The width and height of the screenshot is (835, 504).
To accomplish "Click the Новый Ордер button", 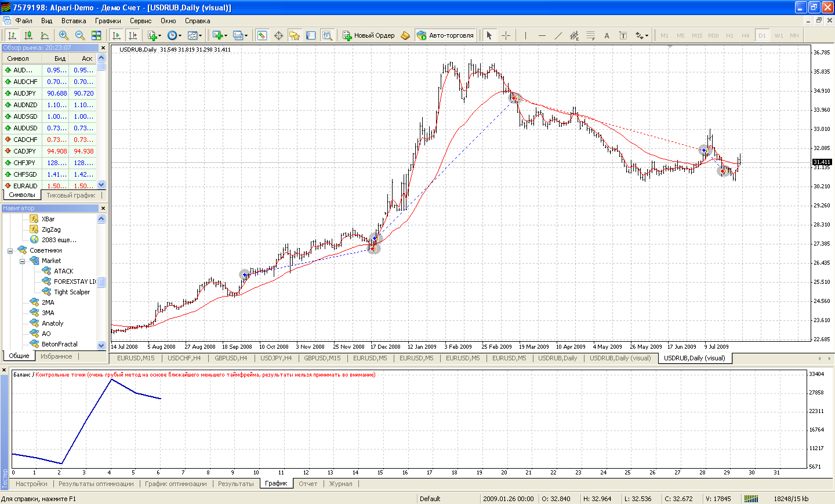I will tap(368, 35).
